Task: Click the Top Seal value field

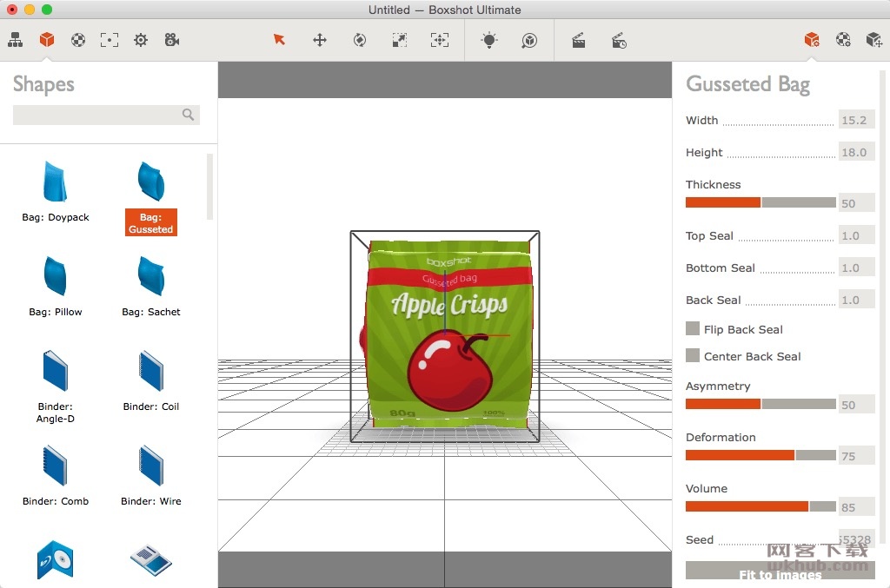Action: tap(856, 235)
